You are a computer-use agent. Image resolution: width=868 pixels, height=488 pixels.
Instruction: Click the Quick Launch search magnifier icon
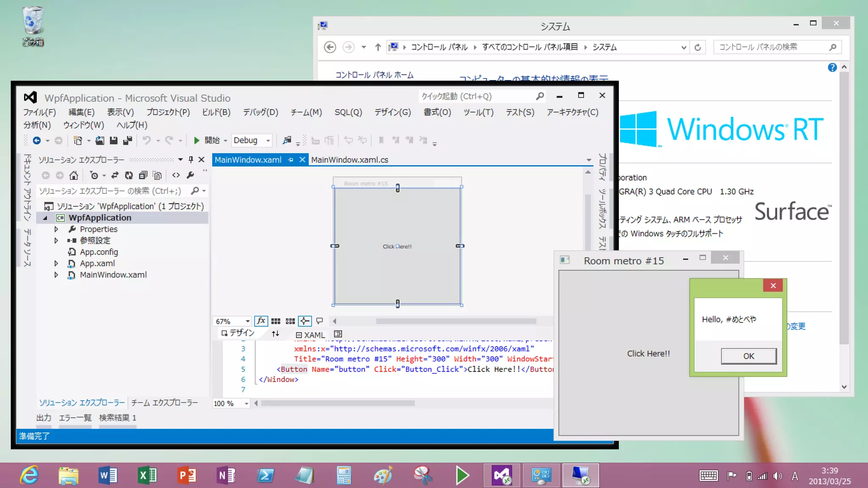[540, 97]
